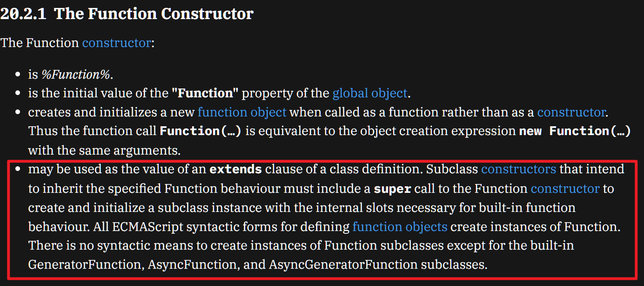The width and height of the screenshot is (644, 286).
Task: Click the bullet marker of the red-outlined paragraph
Action: [x=19, y=169]
